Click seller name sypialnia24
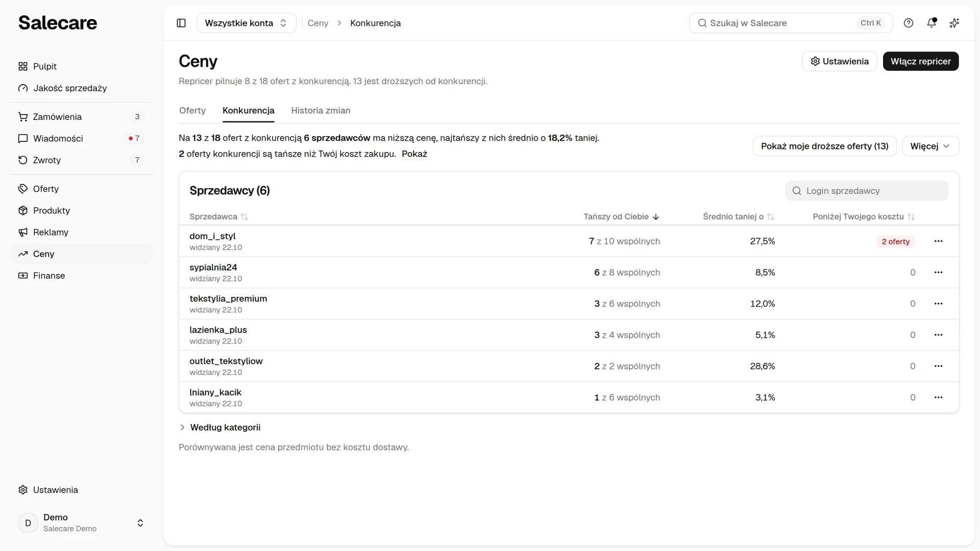 click(213, 267)
